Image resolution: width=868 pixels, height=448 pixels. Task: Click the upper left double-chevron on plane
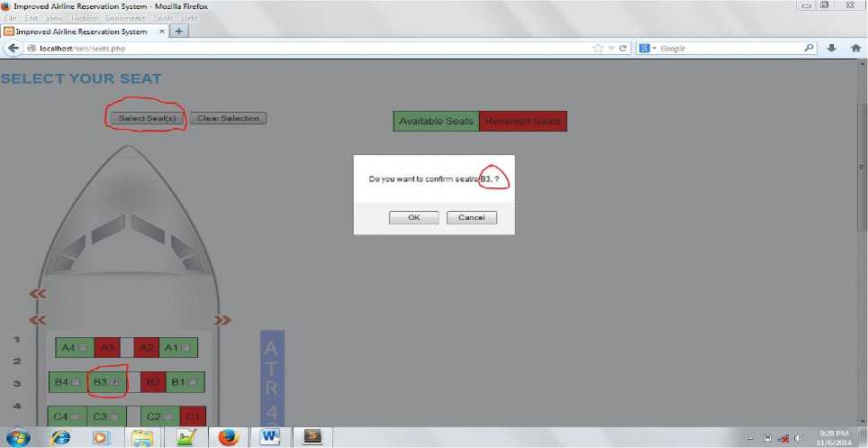(x=38, y=294)
